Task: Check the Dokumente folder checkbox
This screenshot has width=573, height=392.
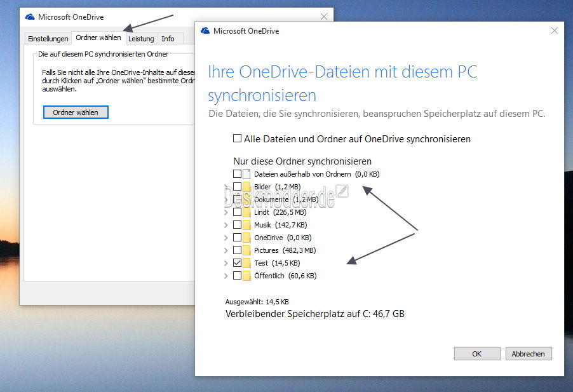Action: coord(237,199)
